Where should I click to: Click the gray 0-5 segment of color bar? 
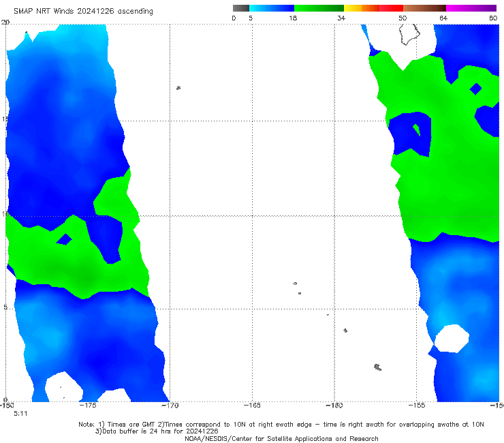[x=241, y=8]
